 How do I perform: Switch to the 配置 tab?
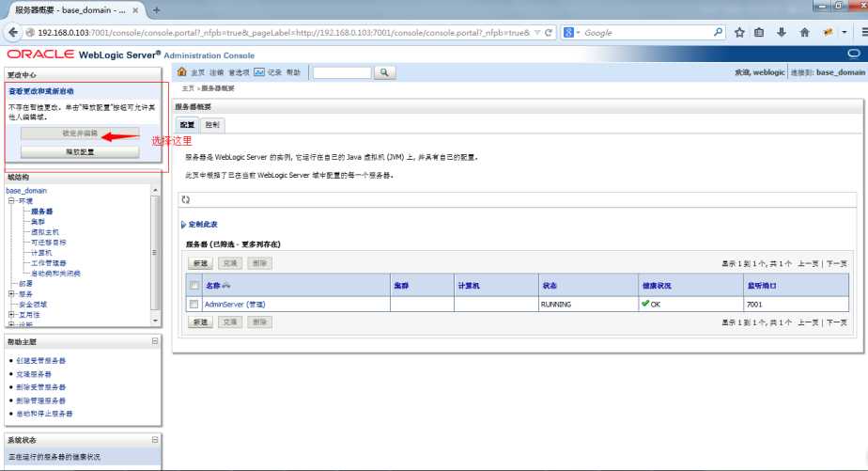[187, 125]
